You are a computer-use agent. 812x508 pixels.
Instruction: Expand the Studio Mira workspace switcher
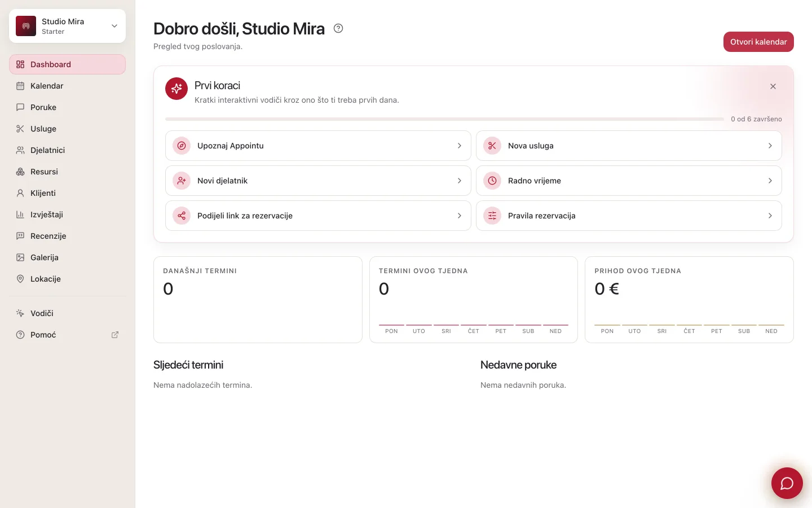tap(114, 26)
